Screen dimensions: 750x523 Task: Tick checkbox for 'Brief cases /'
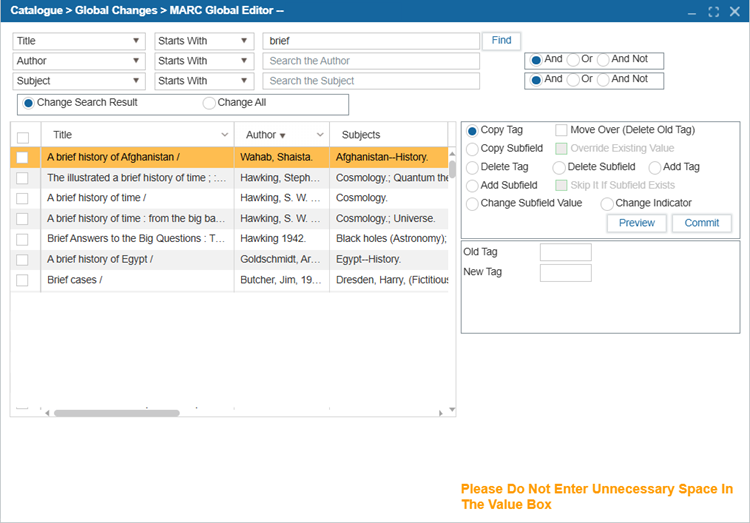pos(22,280)
